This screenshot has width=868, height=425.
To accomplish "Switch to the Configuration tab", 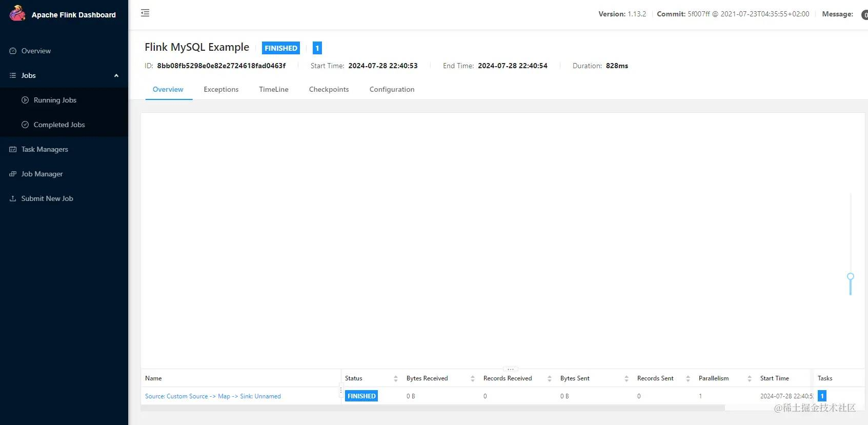I will coord(392,89).
